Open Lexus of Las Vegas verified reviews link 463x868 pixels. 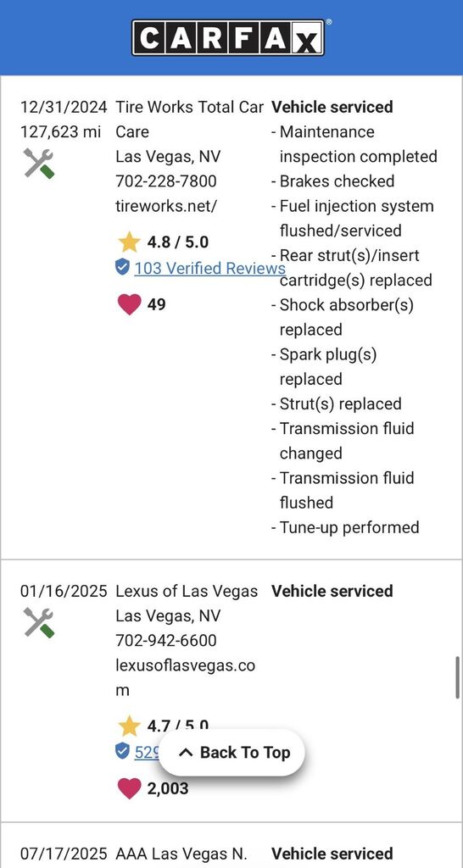[x=147, y=752]
